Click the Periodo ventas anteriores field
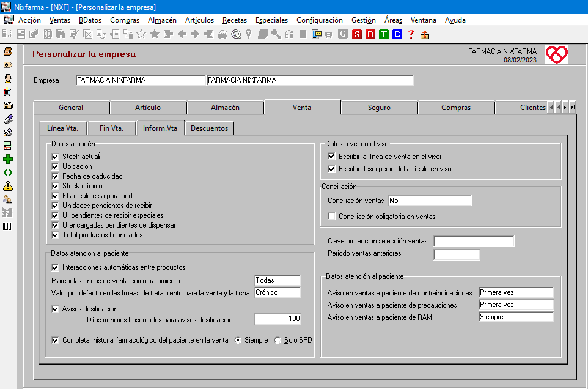588x389 pixels. (x=457, y=254)
